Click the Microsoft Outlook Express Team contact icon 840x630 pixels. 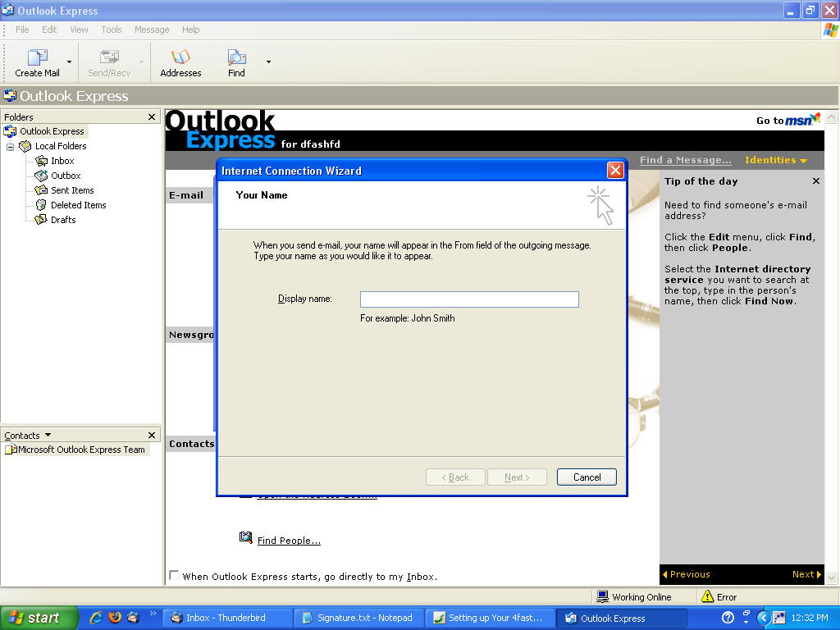11,450
